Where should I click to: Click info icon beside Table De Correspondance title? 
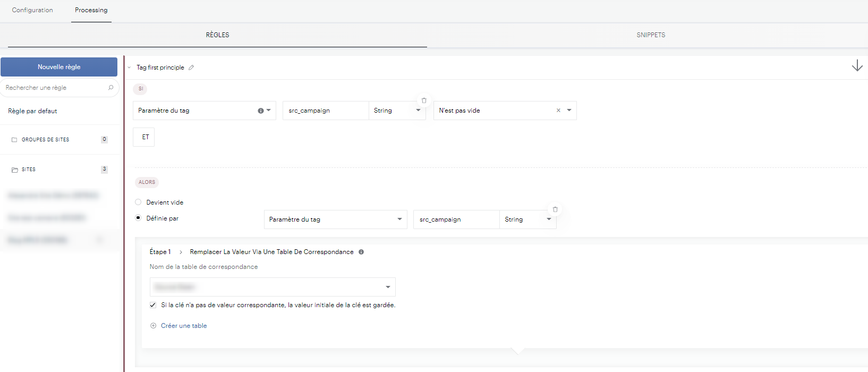pos(361,252)
